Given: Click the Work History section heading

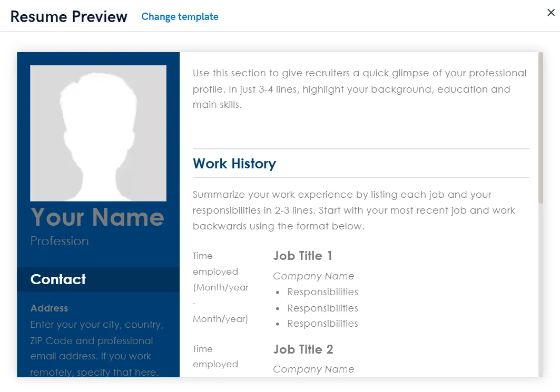Looking at the screenshot, I should [x=234, y=164].
